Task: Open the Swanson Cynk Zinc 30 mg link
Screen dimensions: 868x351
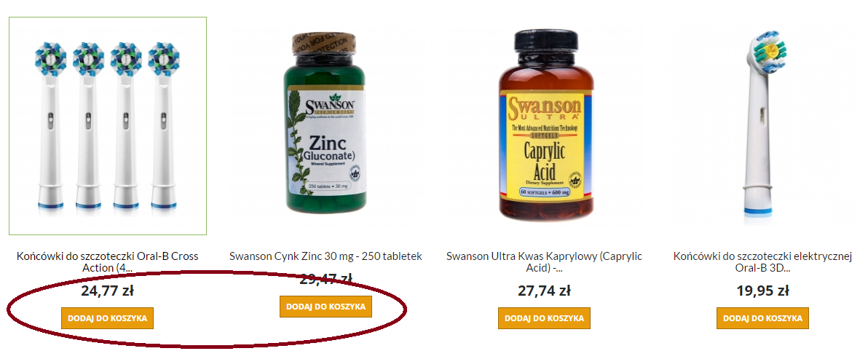Action: [325, 256]
